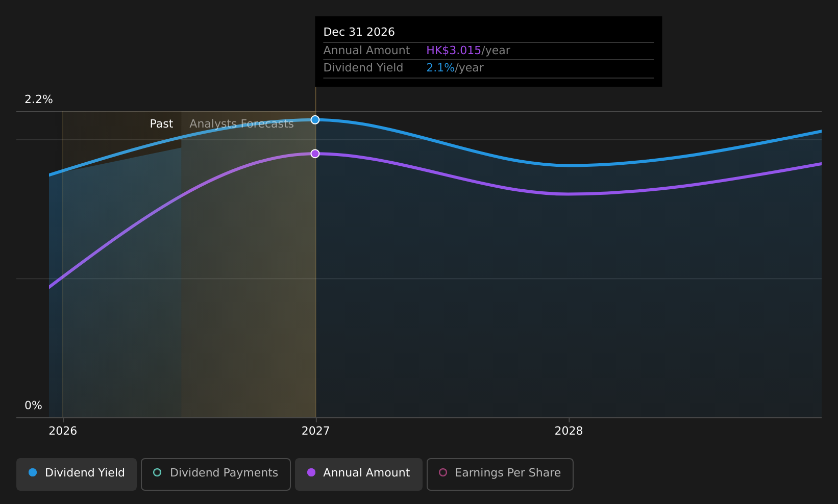This screenshot has width=838, height=504.
Task: Click the 2.2% y-axis label
Action: (39, 99)
